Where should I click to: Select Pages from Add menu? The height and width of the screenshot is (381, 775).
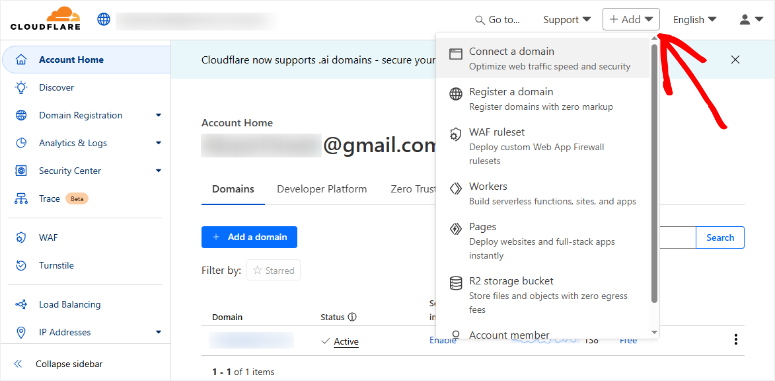(543, 241)
